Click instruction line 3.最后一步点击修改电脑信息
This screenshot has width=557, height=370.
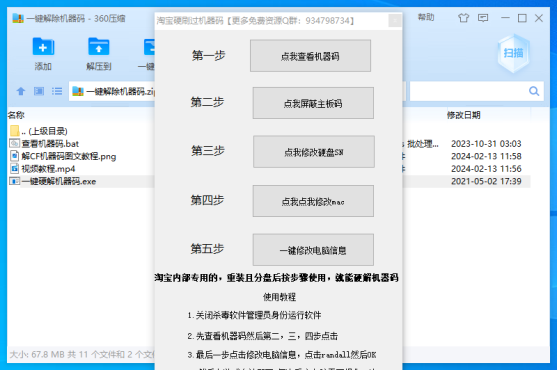point(282,354)
